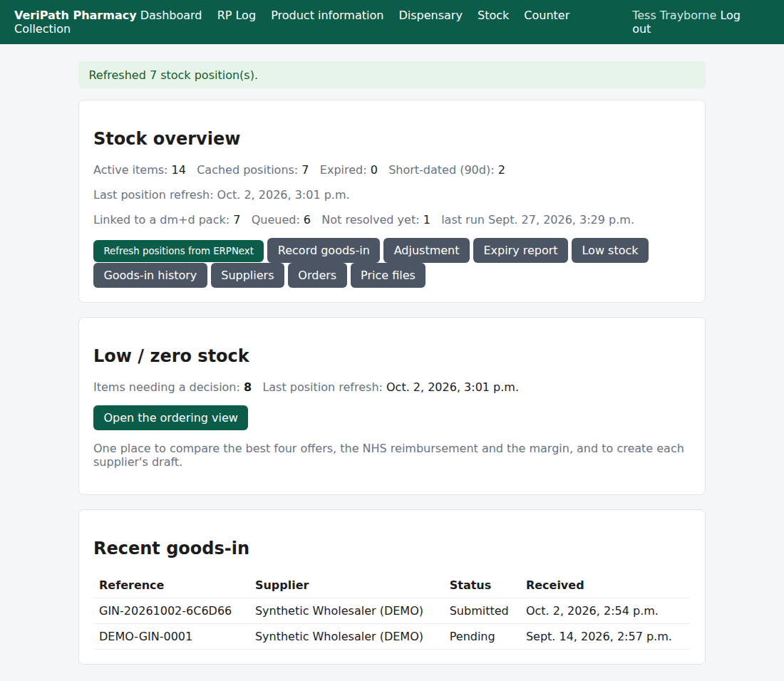Go to Dashboard in navigation bar
This screenshot has width=784, height=681.
[x=171, y=16]
